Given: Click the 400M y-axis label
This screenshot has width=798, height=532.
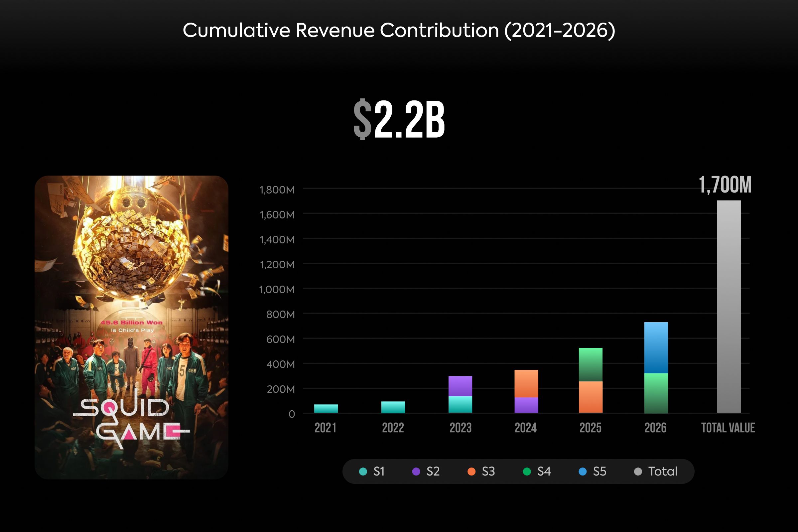Looking at the screenshot, I should [x=281, y=364].
